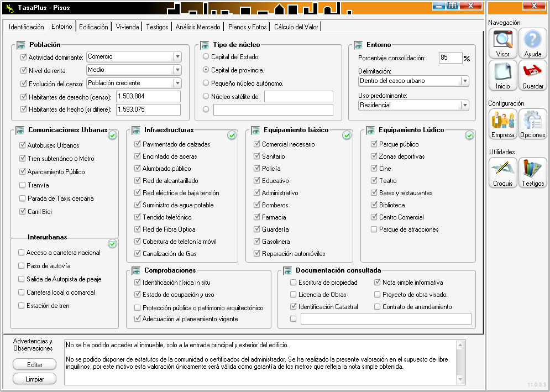Launch the Croquis utility
The image size is (550, 392).
(x=502, y=172)
